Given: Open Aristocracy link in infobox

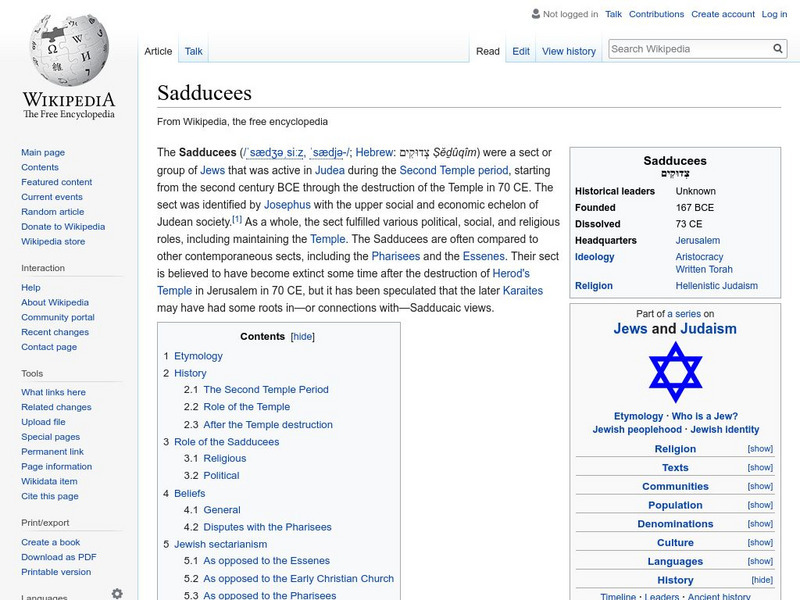Looking at the screenshot, I should point(699,257).
